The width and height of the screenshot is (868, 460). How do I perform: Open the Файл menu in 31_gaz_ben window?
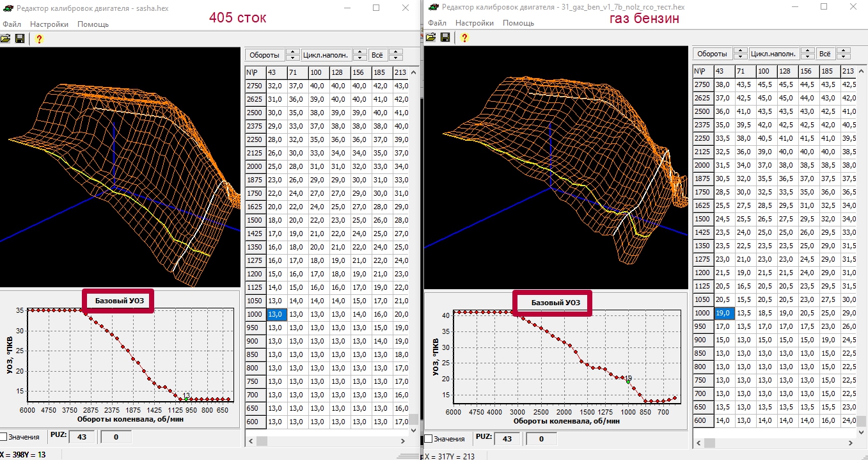tap(437, 23)
